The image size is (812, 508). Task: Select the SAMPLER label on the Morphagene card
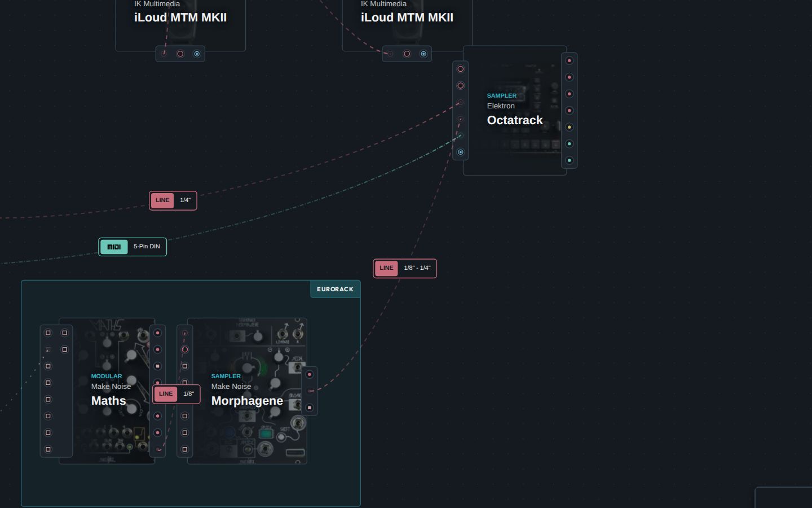226,376
